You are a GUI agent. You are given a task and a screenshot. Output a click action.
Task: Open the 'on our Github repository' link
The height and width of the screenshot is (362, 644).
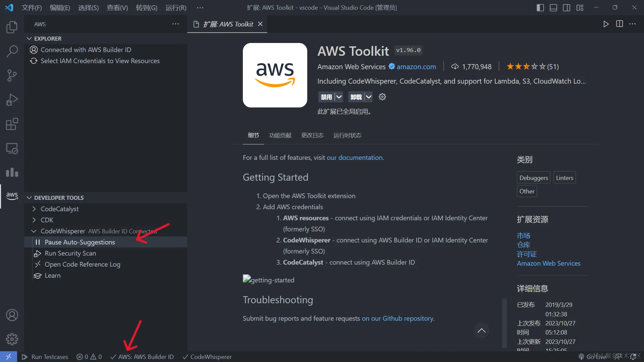pyautogui.click(x=397, y=318)
